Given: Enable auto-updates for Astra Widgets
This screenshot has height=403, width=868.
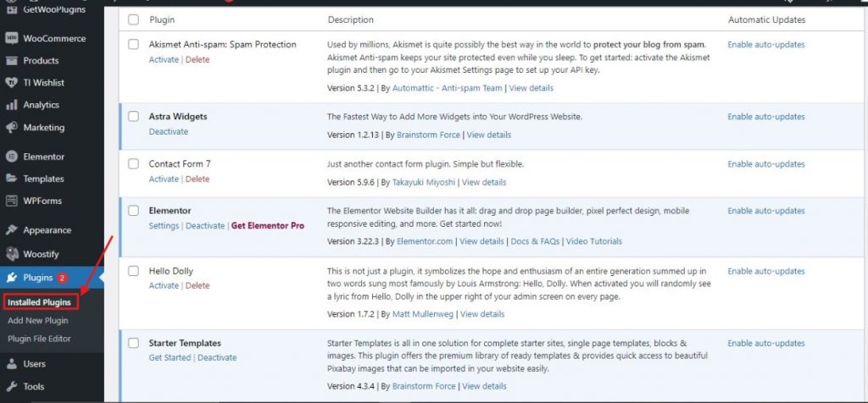Looking at the screenshot, I should click(x=766, y=117).
